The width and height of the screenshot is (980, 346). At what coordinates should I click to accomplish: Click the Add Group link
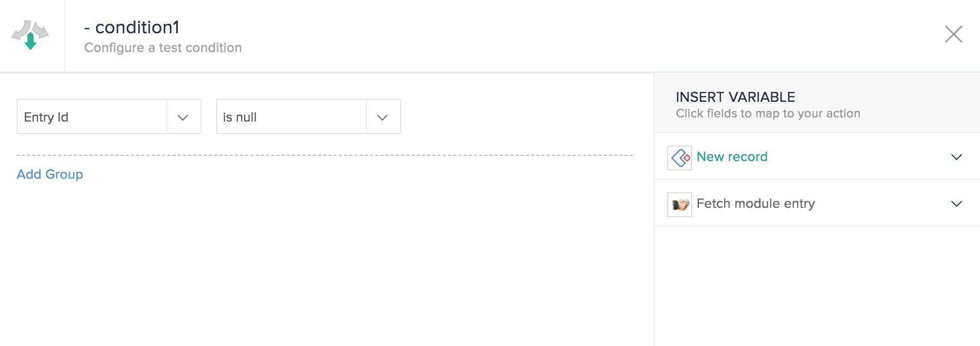coord(50,174)
